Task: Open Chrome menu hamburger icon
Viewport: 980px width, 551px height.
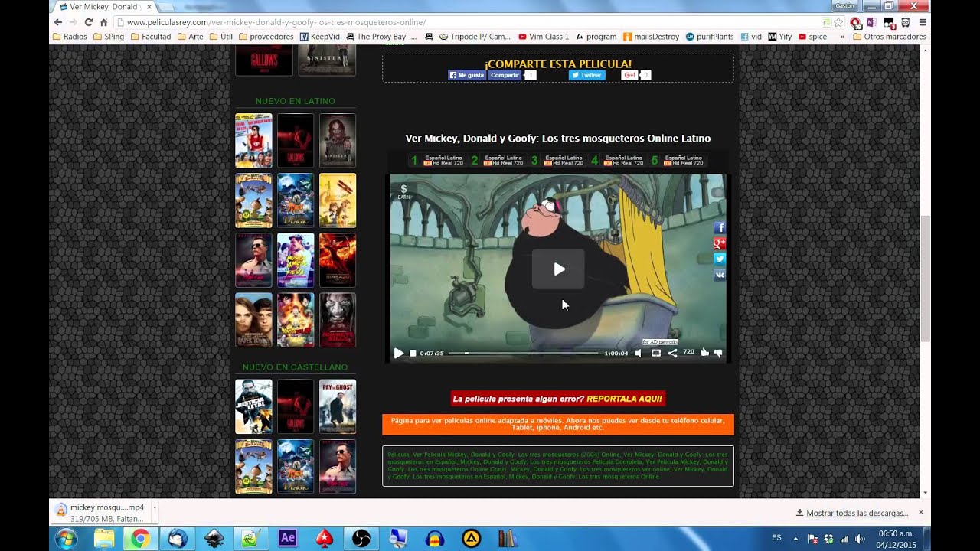Action: (x=923, y=22)
